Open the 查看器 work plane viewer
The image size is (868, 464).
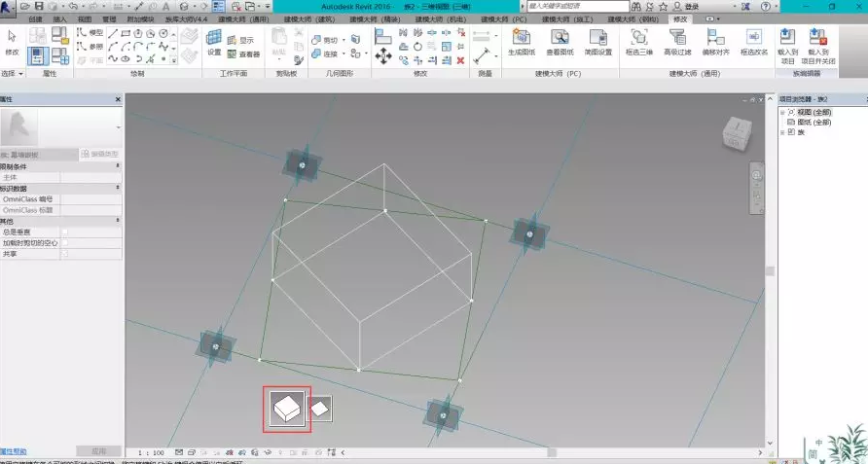pos(243,54)
